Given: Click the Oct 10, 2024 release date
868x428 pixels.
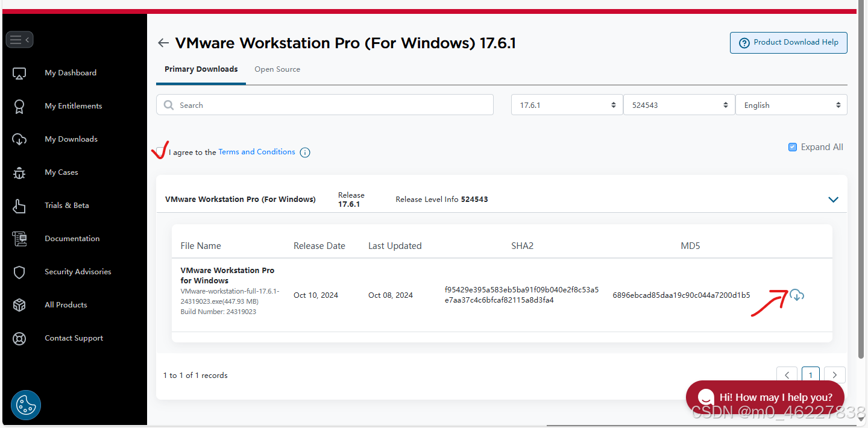Looking at the screenshot, I should coord(316,295).
